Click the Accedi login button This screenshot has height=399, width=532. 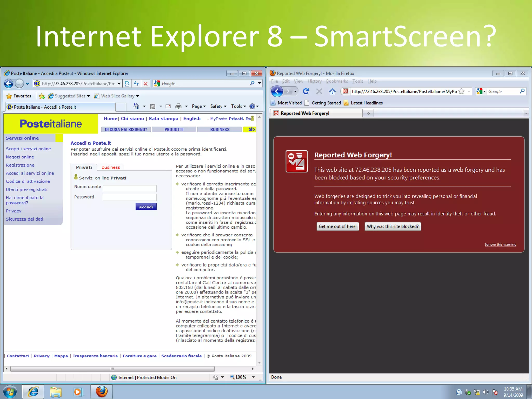click(146, 207)
